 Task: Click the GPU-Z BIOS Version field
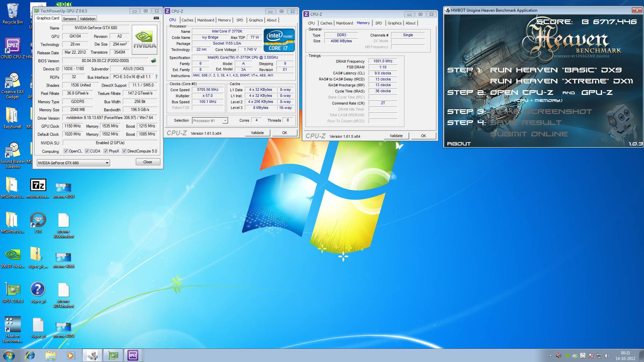(x=105, y=61)
